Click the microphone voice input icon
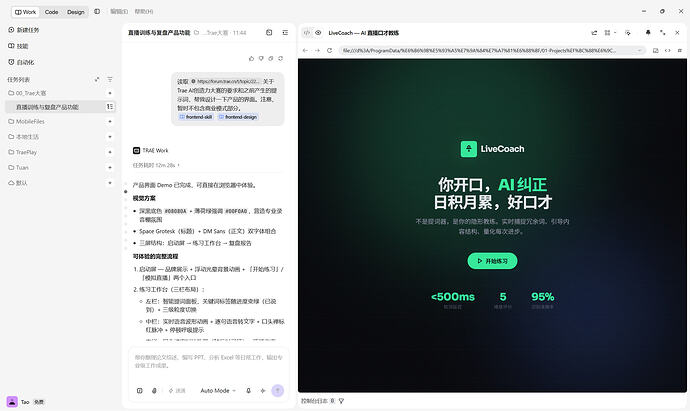Viewport: 690px width, 411px height. (x=248, y=390)
